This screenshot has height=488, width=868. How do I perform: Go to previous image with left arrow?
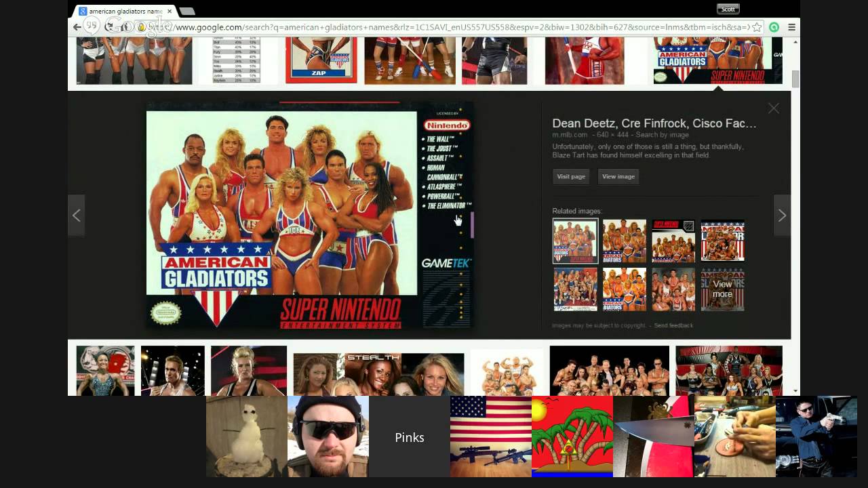[x=77, y=216]
